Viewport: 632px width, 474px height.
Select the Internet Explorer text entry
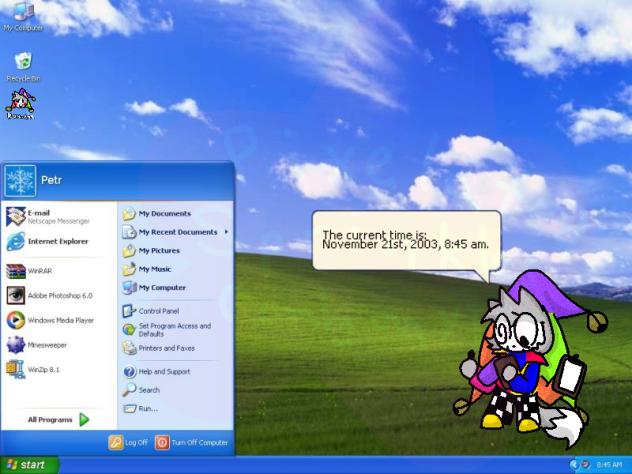tap(58, 241)
